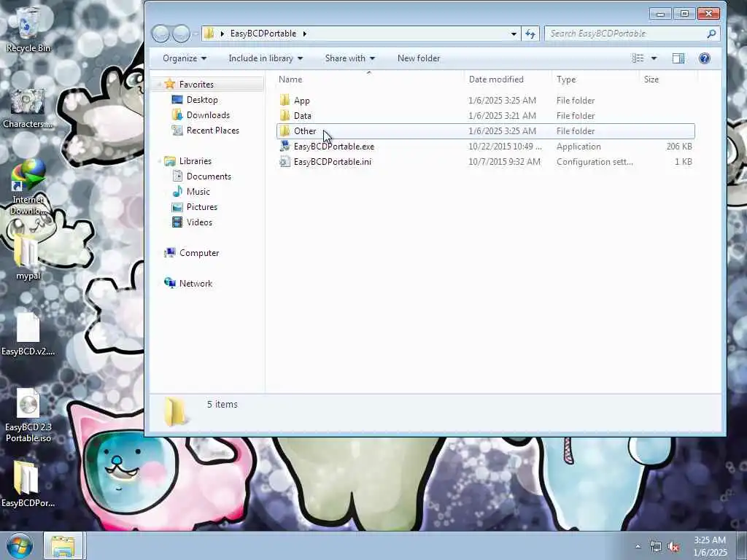747x560 pixels.
Task: Open Include in library dropdown
Action: click(x=266, y=58)
